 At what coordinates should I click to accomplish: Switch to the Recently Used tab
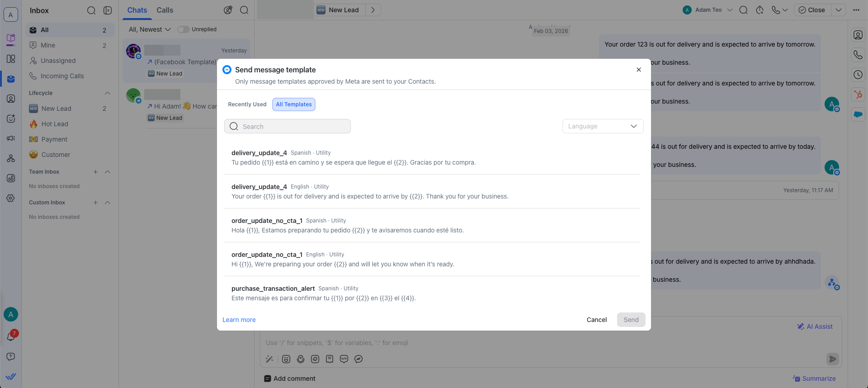[247, 104]
